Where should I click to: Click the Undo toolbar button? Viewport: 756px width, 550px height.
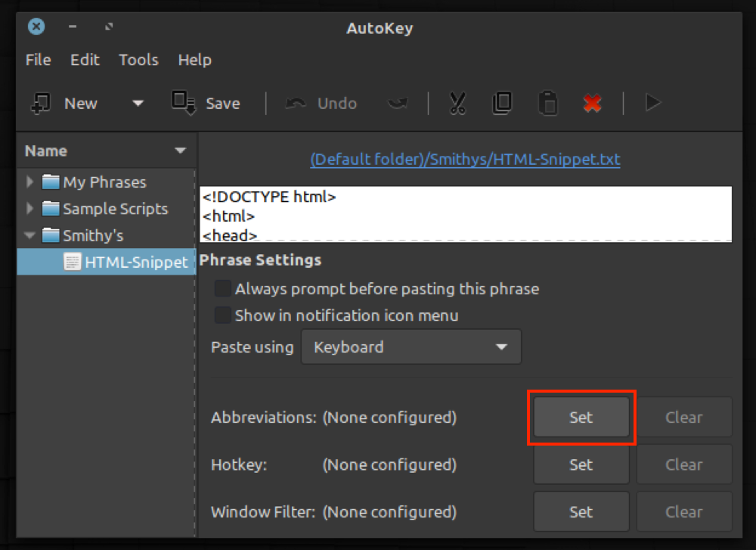[321, 103]
